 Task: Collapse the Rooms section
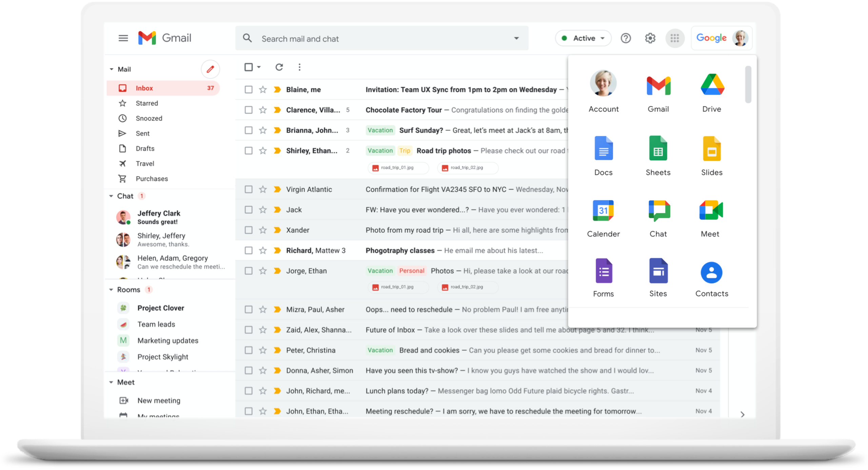111,290
